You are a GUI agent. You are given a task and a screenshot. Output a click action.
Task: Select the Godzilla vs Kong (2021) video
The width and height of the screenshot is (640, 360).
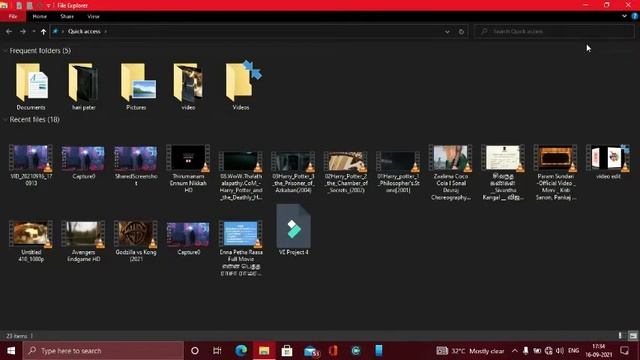(x=136, y=241)
